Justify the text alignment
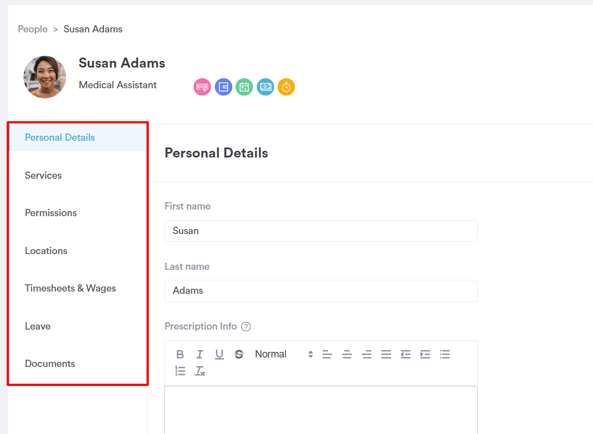Screen dimensions: 593x434 point(386,354)
